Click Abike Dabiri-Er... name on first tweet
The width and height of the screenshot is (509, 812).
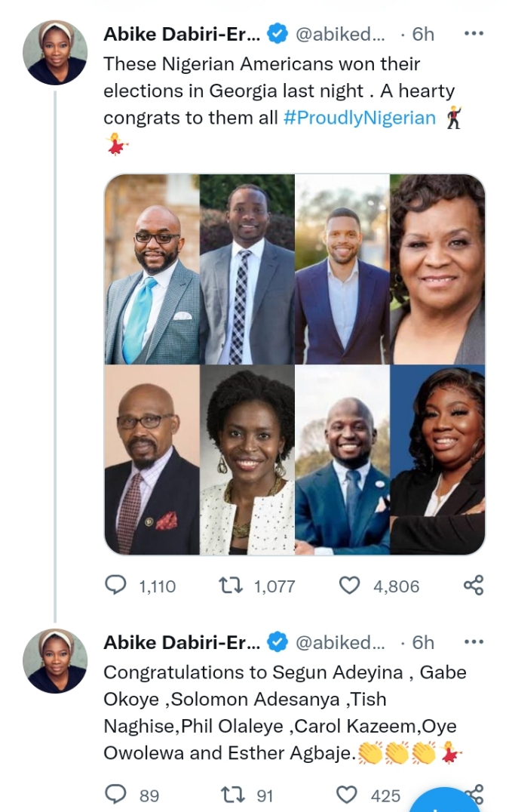[181, 34]
